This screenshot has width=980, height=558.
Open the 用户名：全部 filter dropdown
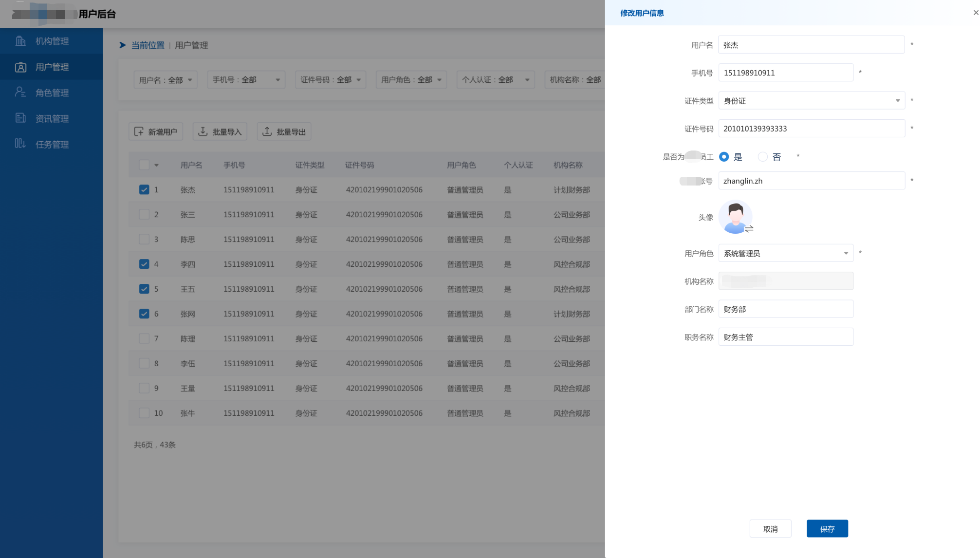pos(166,80)
